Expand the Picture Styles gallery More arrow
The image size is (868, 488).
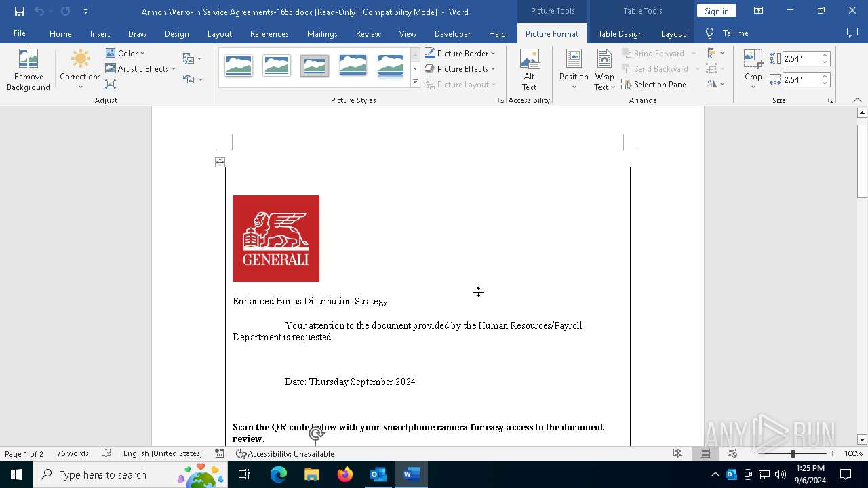point(415,82)
